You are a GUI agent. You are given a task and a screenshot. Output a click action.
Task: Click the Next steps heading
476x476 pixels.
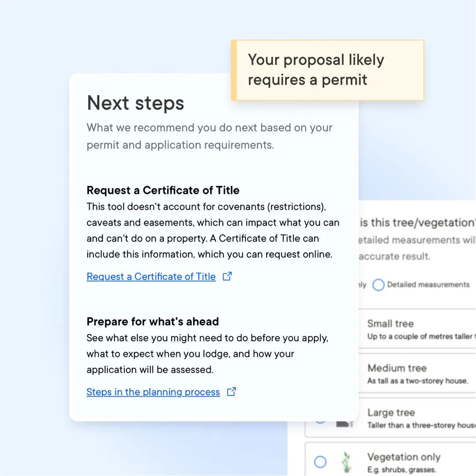coord(135,103)
